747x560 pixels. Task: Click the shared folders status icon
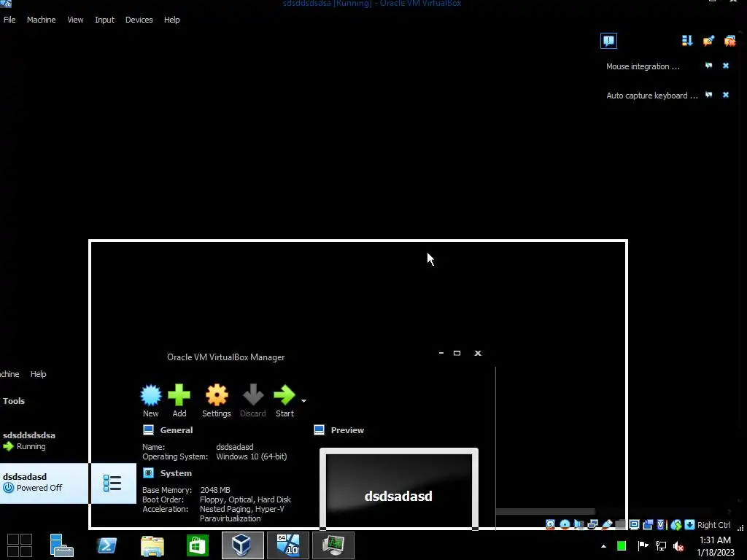(x=620, y=524)
